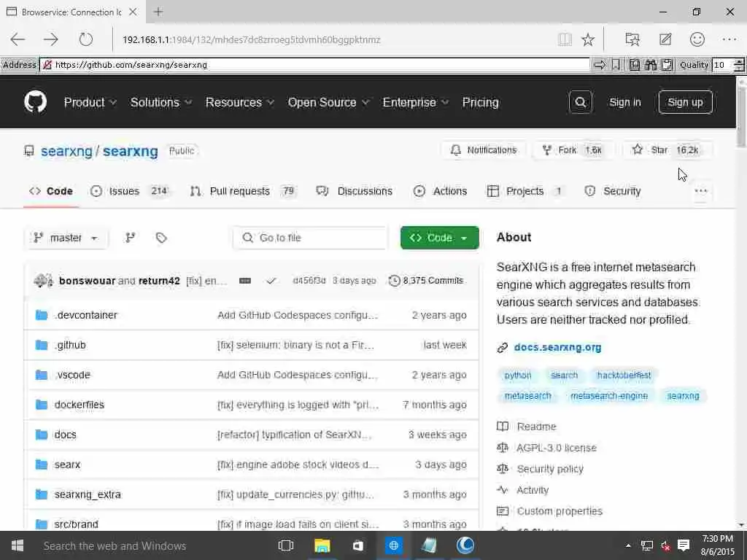
Task: Expand the Resources menu
Action: tap(239, 102)
